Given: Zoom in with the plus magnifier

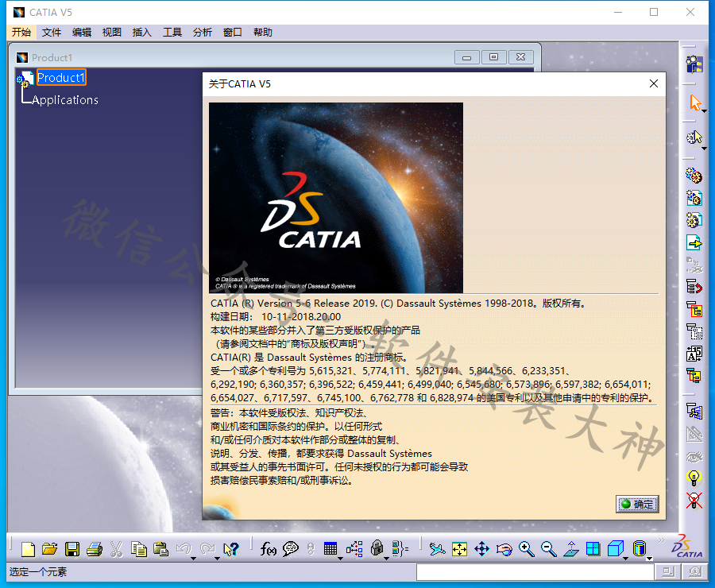Looking at the screenshot, I should pyautogui.click(x=526, y=549).
